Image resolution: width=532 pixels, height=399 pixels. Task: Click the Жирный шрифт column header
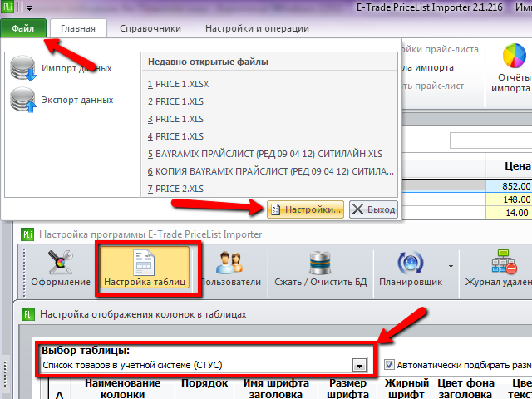(406, 389)
